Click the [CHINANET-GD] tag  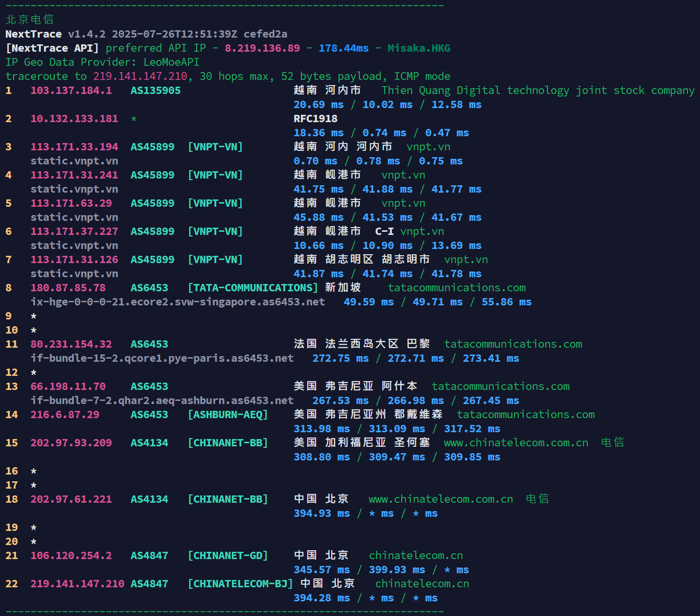228,555
